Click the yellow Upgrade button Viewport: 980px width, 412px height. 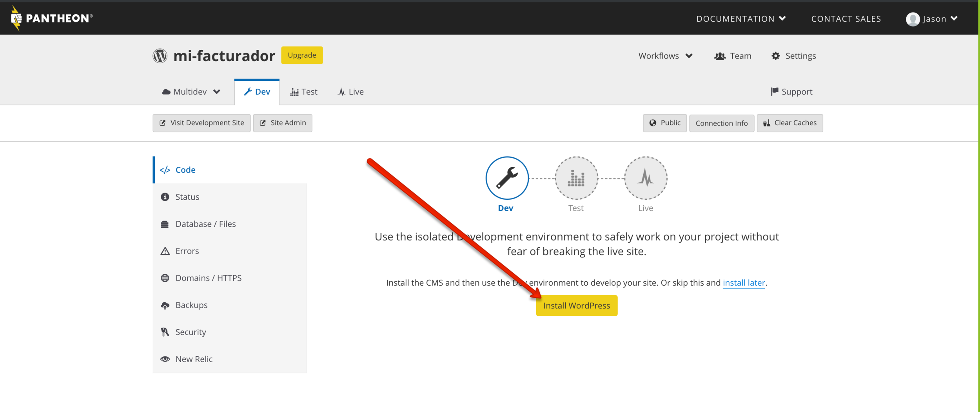click(x=302, y=55)
